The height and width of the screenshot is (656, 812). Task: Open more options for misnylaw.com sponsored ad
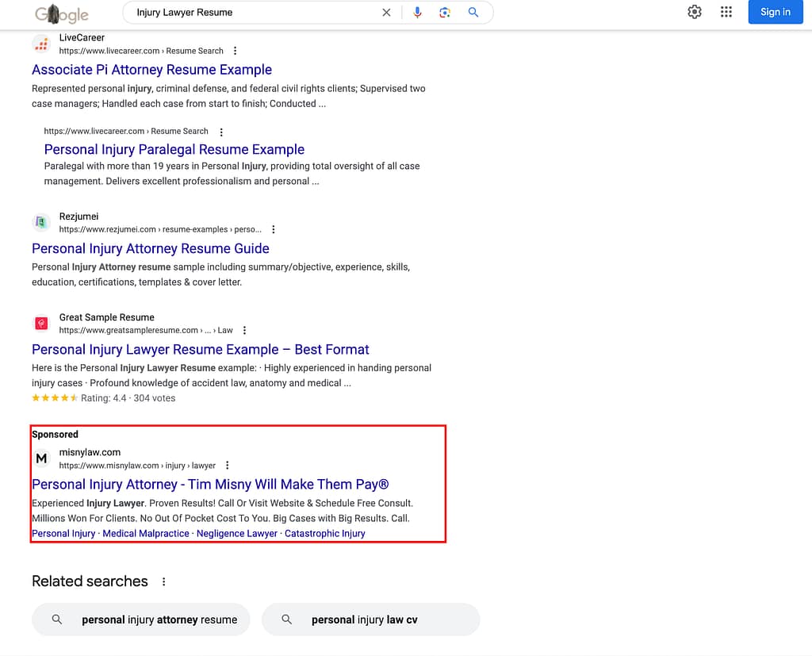pos(227,466)
